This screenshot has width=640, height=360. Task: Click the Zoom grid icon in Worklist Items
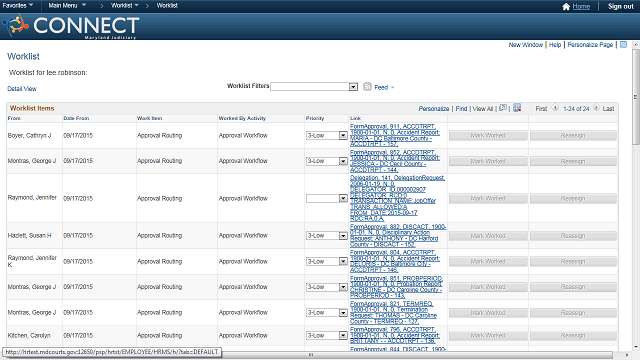503,108
